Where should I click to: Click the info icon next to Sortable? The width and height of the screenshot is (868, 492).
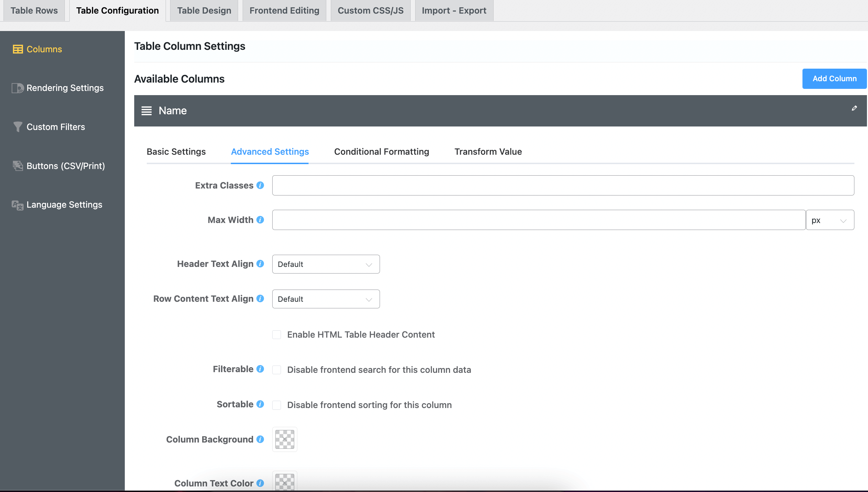tap(260, 404)
